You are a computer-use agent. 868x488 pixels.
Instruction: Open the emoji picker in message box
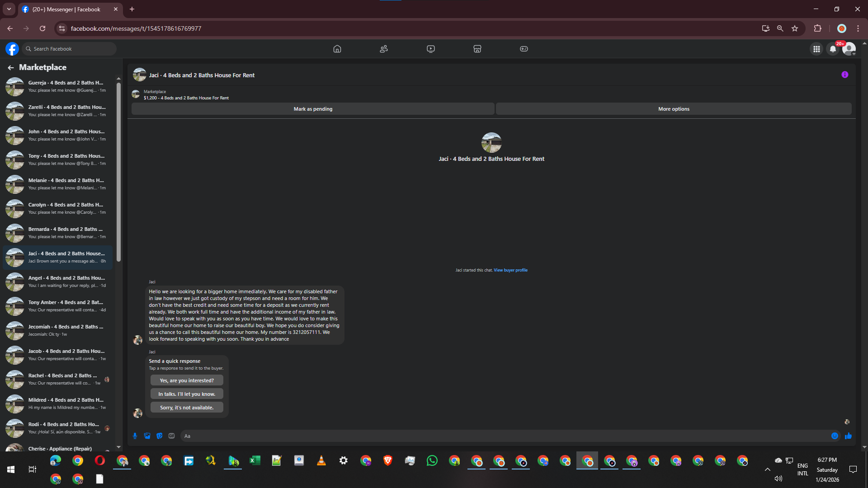coord(835,436)
